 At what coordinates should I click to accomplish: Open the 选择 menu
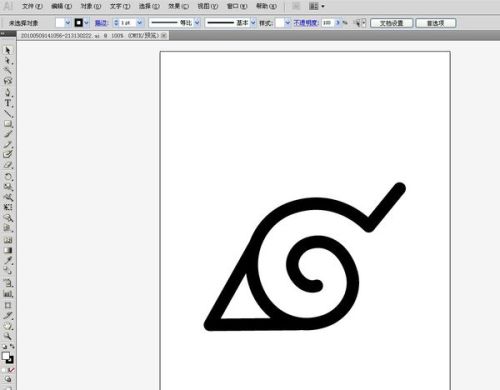pyautogui.click(x=149, y=6)
